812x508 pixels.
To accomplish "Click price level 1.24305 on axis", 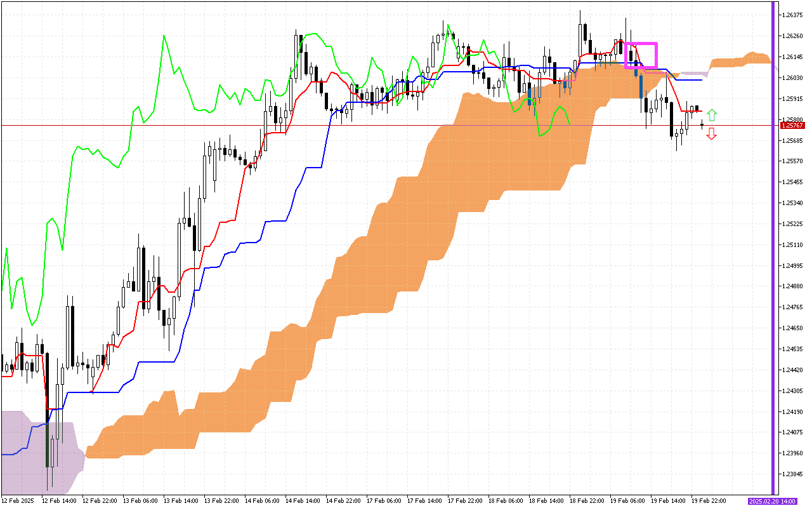I will tap(793, 391).
